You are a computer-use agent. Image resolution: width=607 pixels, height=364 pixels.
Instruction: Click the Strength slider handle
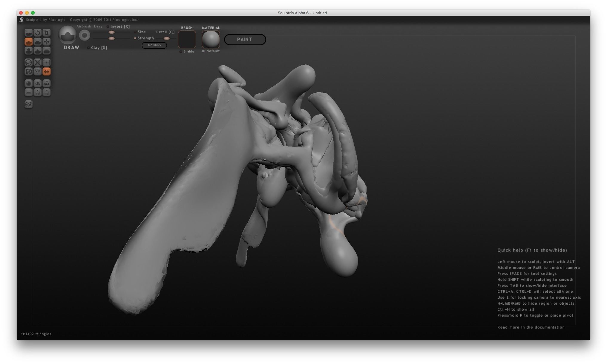point(111,38)
